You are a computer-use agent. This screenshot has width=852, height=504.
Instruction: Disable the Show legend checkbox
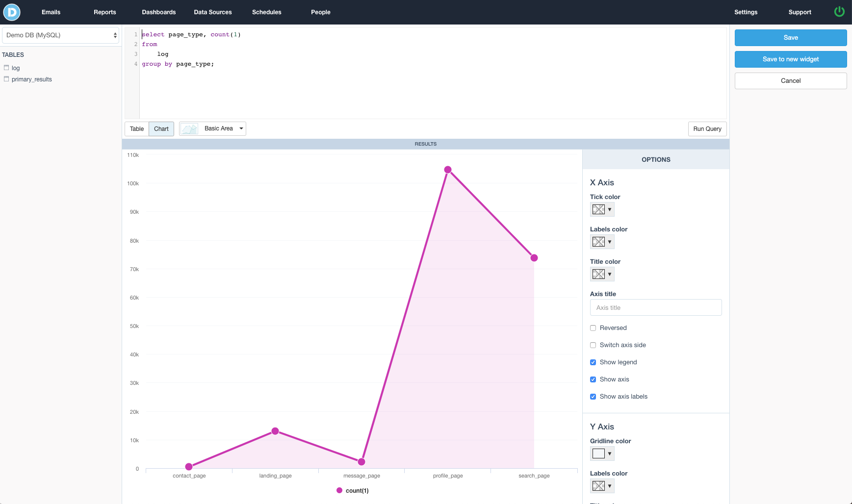click(x=593, y=362)
